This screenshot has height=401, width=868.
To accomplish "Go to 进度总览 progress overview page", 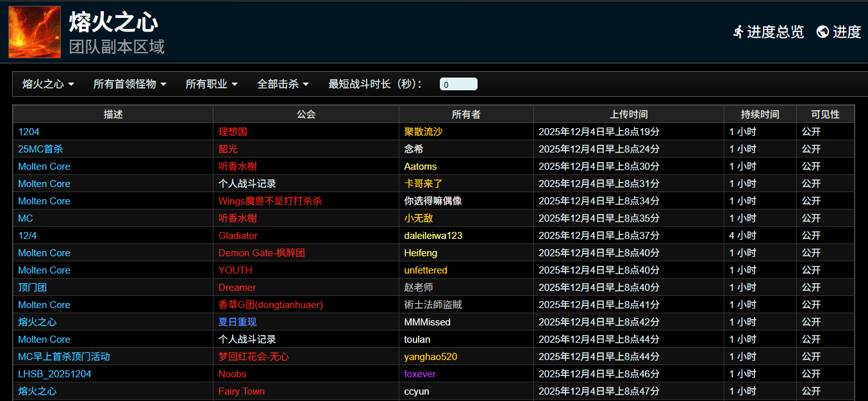I will pyautogui.click(x=775, y=32).
